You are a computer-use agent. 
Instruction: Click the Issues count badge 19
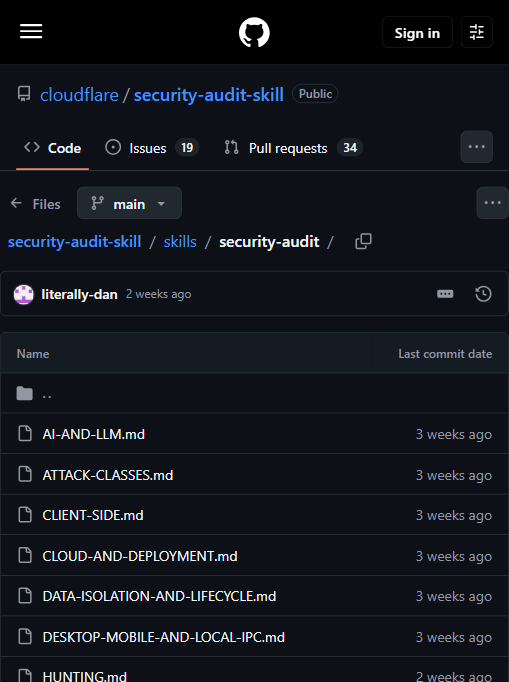187,148
